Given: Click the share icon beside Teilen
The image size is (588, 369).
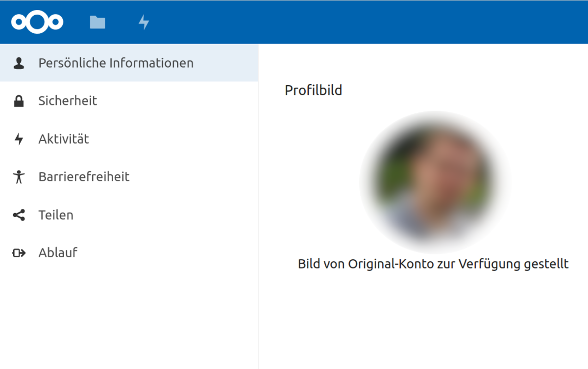Looking at the screenshot, I should (x=19, y=215).
